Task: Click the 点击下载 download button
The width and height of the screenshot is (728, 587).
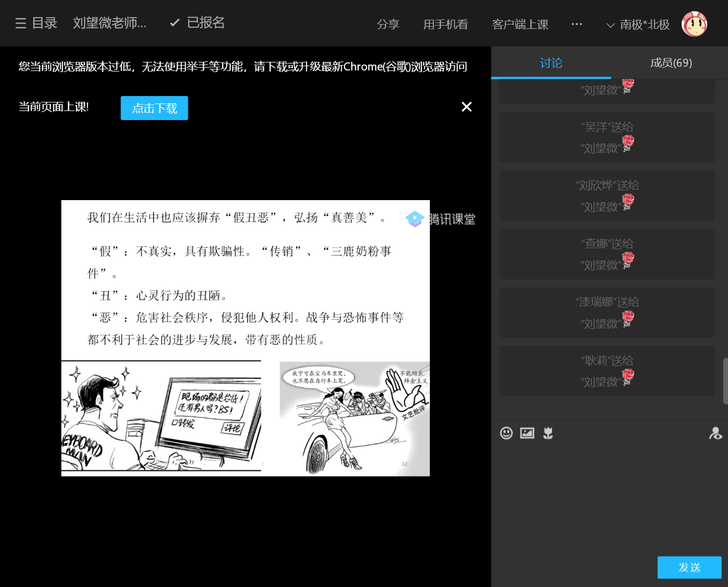Action: tap(154, 108)
